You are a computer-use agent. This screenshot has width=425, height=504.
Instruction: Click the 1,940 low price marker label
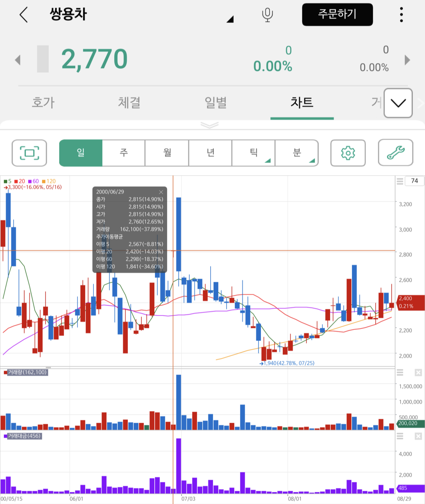pos(287,363)
